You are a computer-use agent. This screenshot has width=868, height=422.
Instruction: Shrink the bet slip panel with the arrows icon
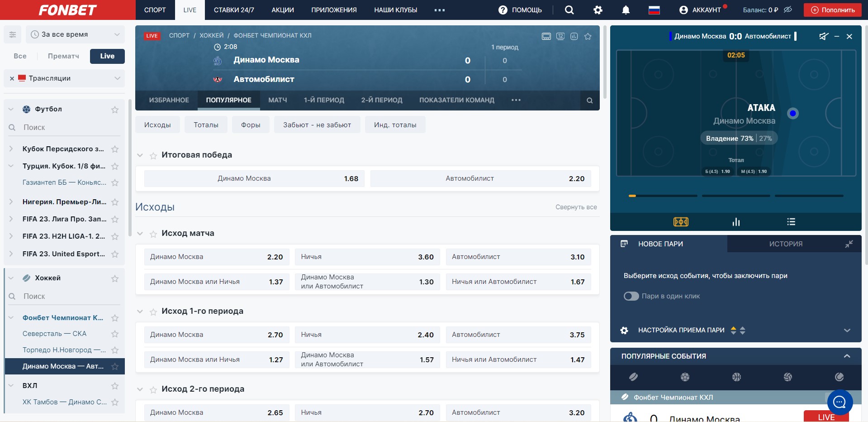[849, 244]
